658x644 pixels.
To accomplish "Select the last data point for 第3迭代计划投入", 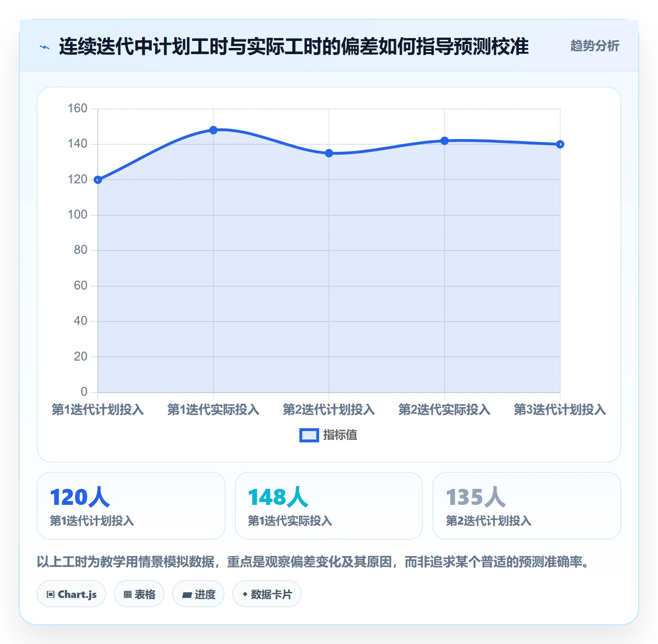I will pyautogui.click(x=560, y=144).
